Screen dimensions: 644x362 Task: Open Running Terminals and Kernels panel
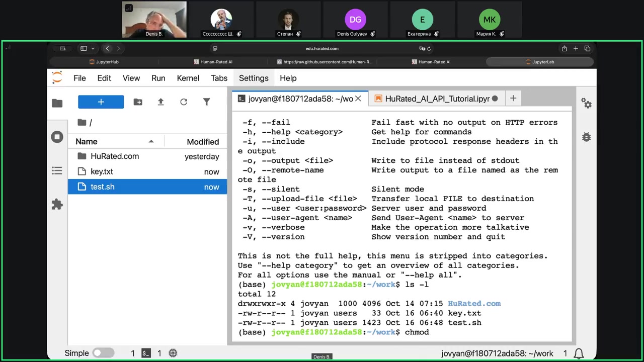point(57,137)
